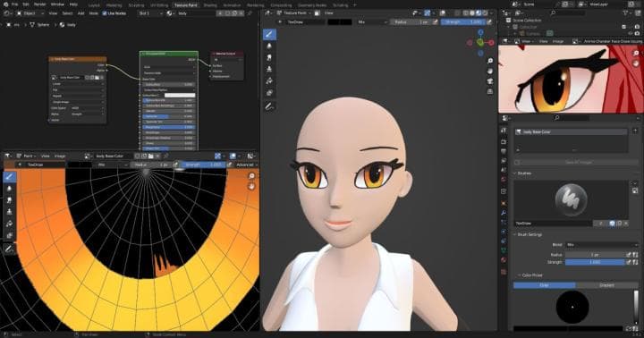Click the green Y axis of the navigation gizmo
This screenshot has height=338, width=644.
click(x=480, y=42)
